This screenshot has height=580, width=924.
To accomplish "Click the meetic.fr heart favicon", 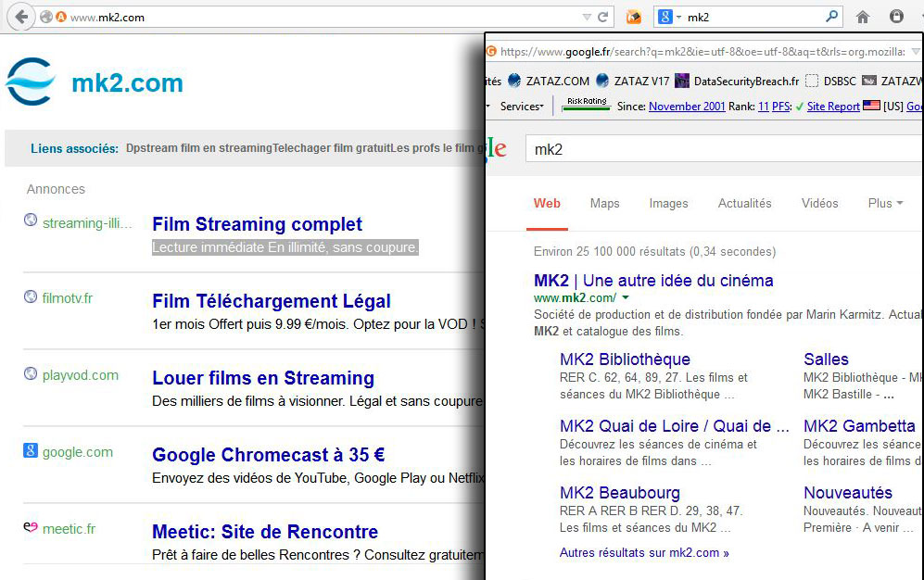I will [x=31, y=527].
